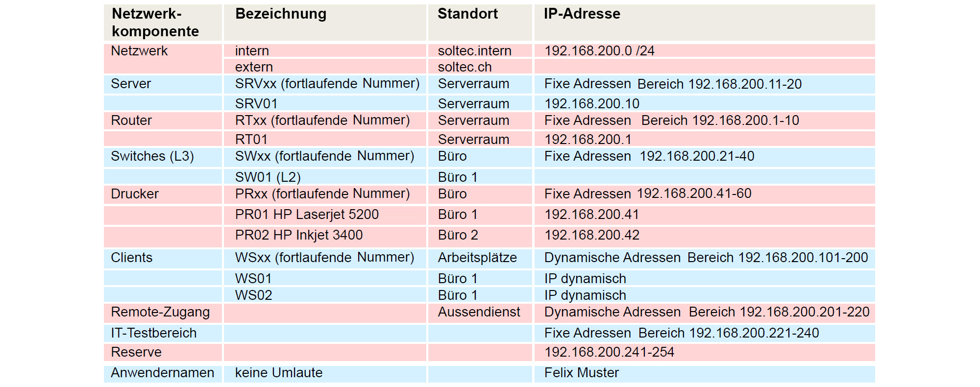
Task: Click the SW01 (L2) cell
Action: (268, 177)
